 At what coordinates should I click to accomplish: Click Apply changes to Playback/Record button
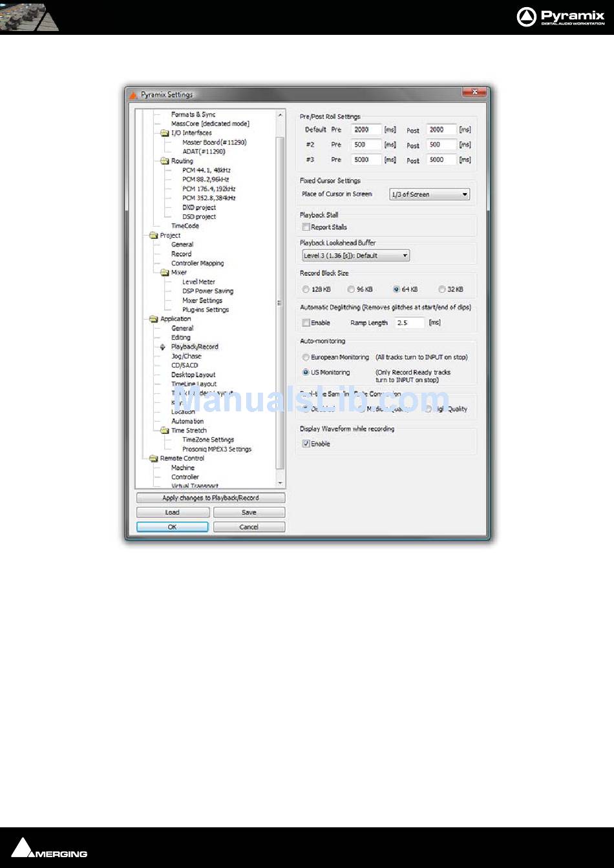(x=211, y=498)
